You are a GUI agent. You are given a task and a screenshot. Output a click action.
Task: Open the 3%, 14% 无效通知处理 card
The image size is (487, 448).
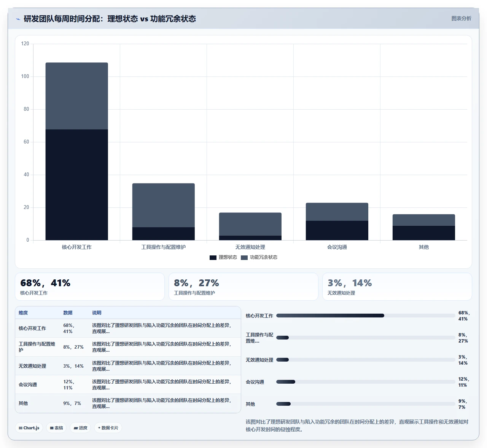click(397, 287)
